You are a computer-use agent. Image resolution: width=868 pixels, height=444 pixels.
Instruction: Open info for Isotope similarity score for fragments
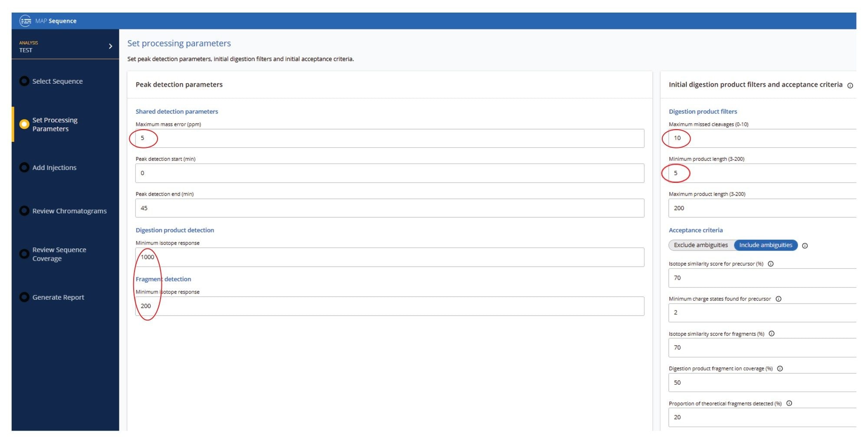pyautogui.click(x=772, y=334)
